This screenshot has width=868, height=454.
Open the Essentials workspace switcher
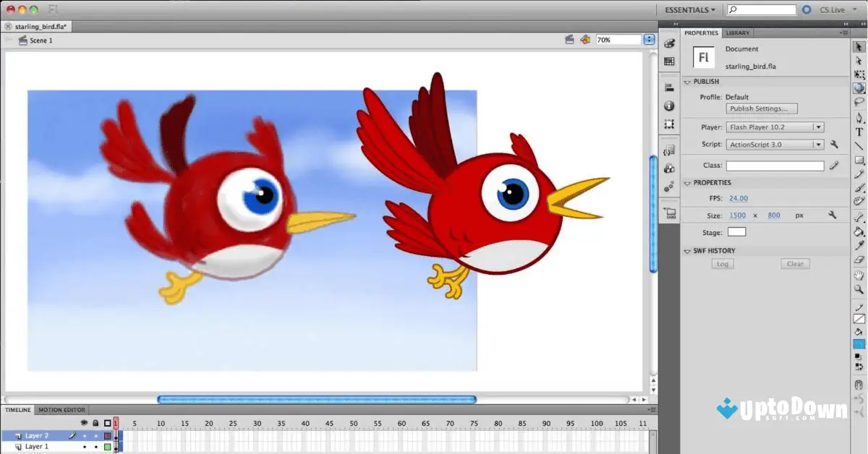pos(686,9)
